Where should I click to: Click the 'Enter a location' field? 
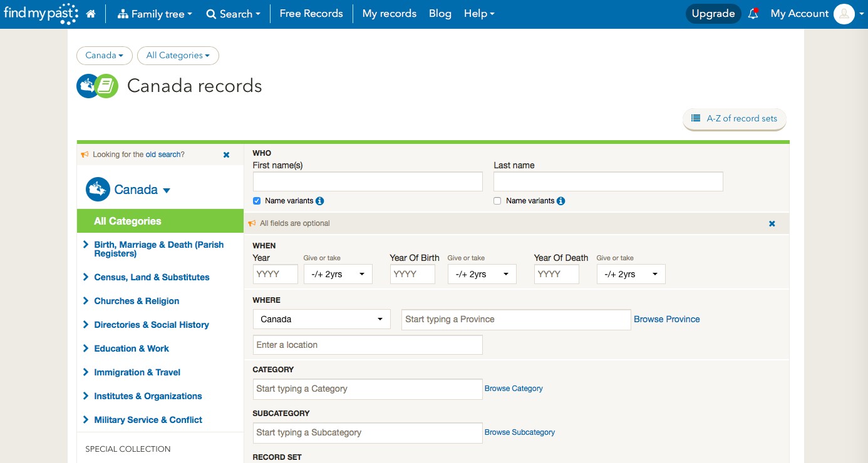pyautogui.click(x=368, y=345)
